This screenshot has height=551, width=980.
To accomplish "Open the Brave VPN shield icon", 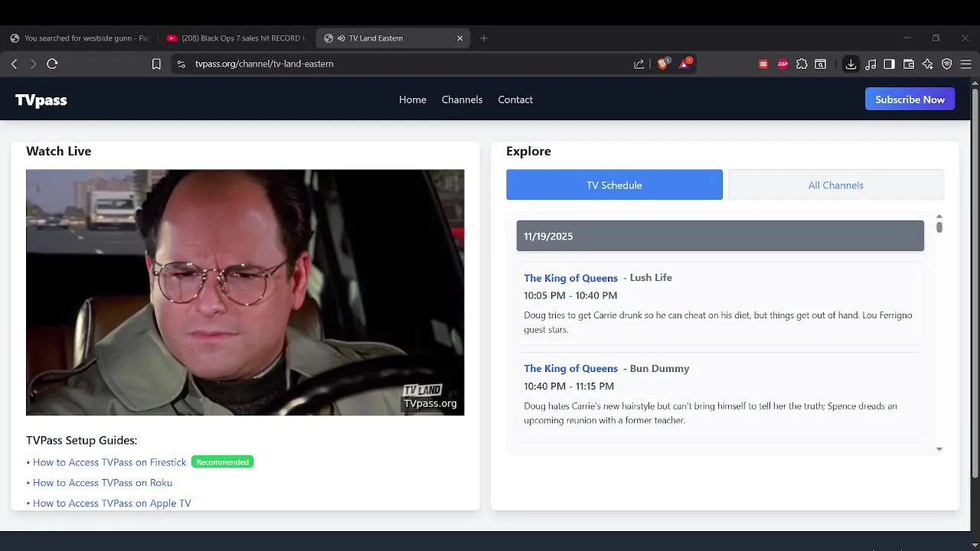I will (947, 64).
